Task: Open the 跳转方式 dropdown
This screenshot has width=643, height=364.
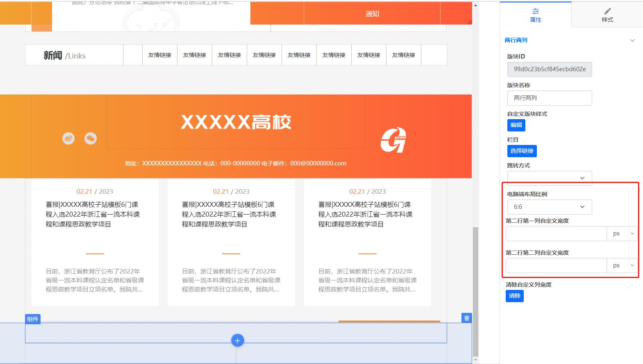Action: tap(549, 178)
